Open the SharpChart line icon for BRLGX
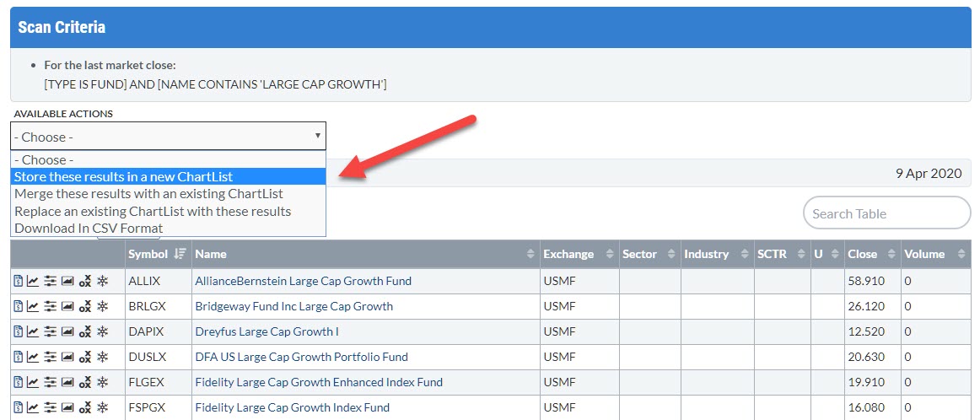980x420 pixels. [33, 307]
